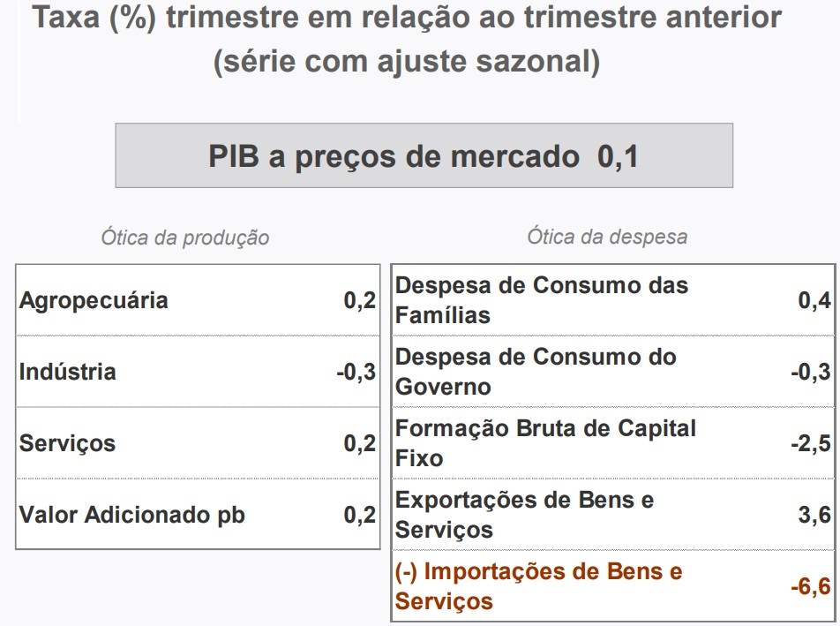Select 'Despesa de Consumo do Governo' label
Viewport: 840px width, 626px height.
[536, 372]
